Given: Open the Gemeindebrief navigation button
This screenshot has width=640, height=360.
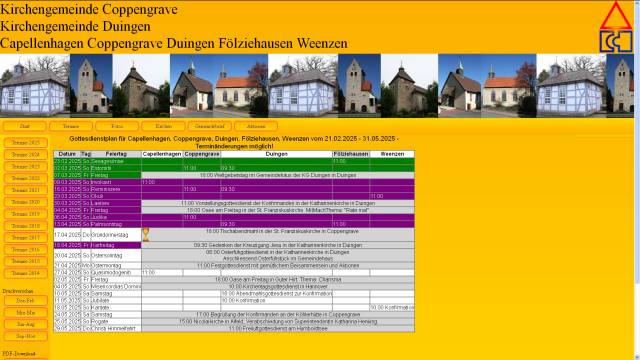Looking at the screenshot, I should pyautogui.click(x=210, y=126).
